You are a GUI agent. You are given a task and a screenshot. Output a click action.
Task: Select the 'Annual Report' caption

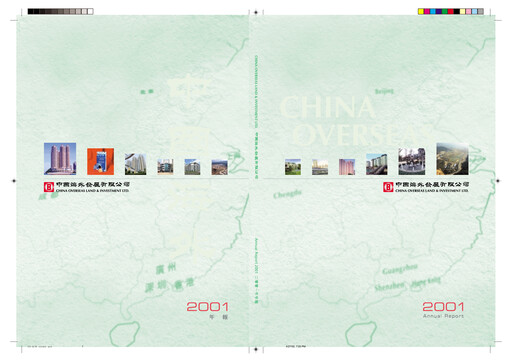click(443, 316)
